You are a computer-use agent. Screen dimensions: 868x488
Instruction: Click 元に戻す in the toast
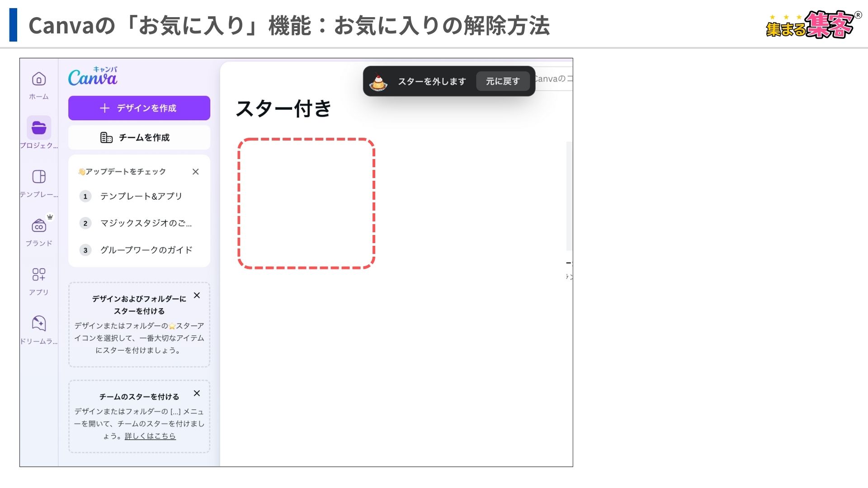coord(503,81)
